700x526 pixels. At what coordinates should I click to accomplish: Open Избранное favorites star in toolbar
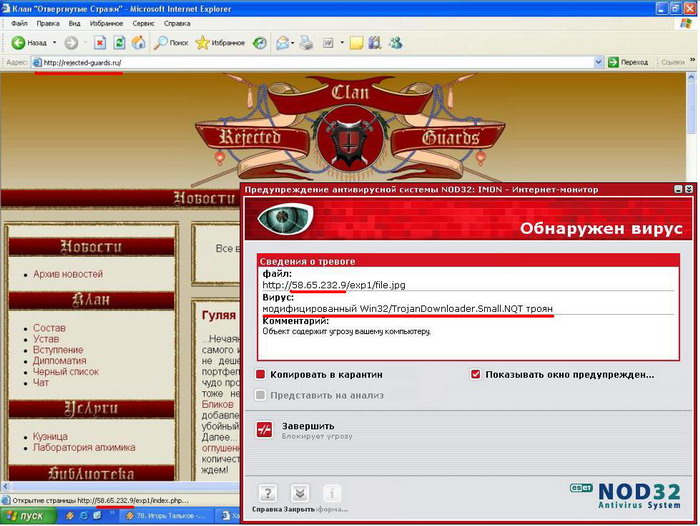pyautogui.click(x=203, y=43)
